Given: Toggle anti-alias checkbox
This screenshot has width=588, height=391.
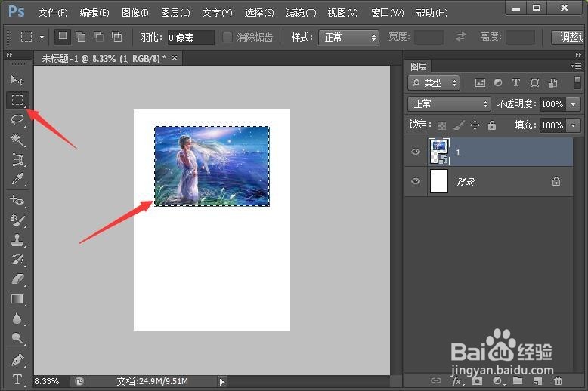Looking at the screenshot, I should [x=227, y=37].
